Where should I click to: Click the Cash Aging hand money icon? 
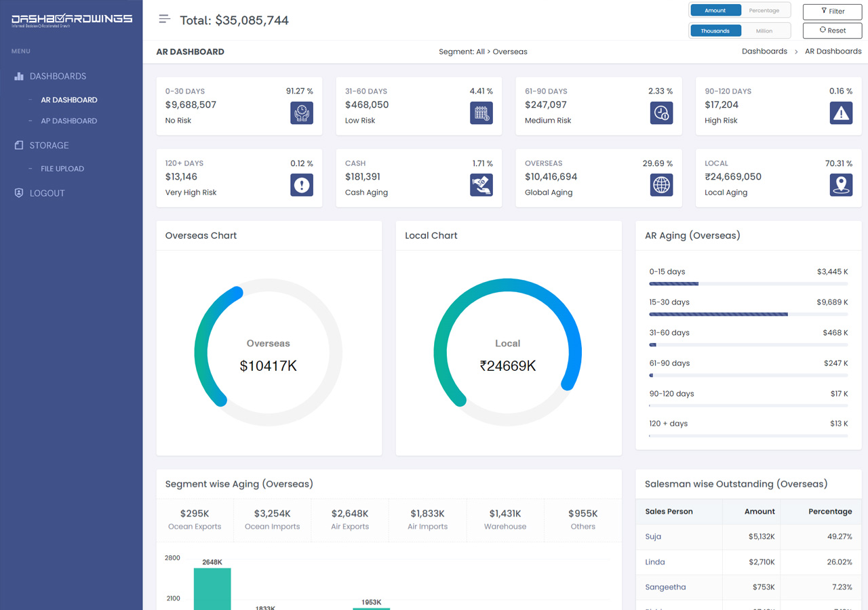(x=481, y=185)
